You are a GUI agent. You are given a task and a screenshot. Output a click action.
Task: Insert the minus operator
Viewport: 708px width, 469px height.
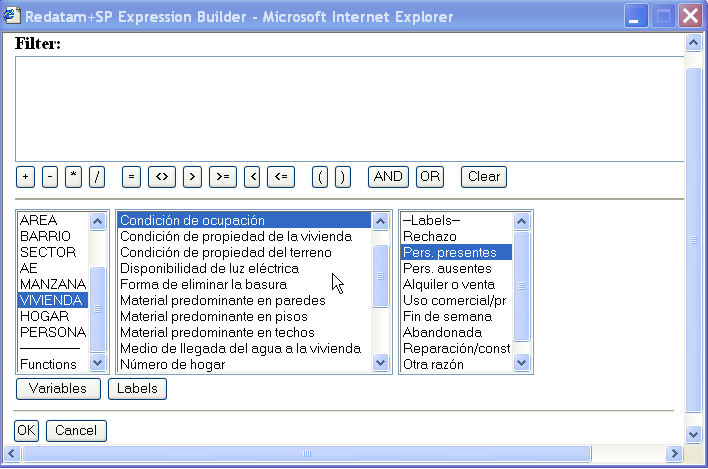tap(50, 177)
